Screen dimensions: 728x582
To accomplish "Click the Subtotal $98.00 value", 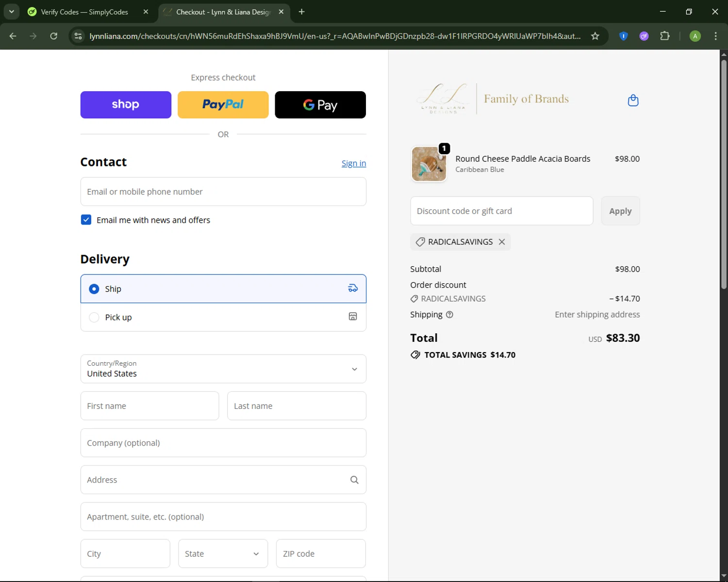I will coord(628,269).
